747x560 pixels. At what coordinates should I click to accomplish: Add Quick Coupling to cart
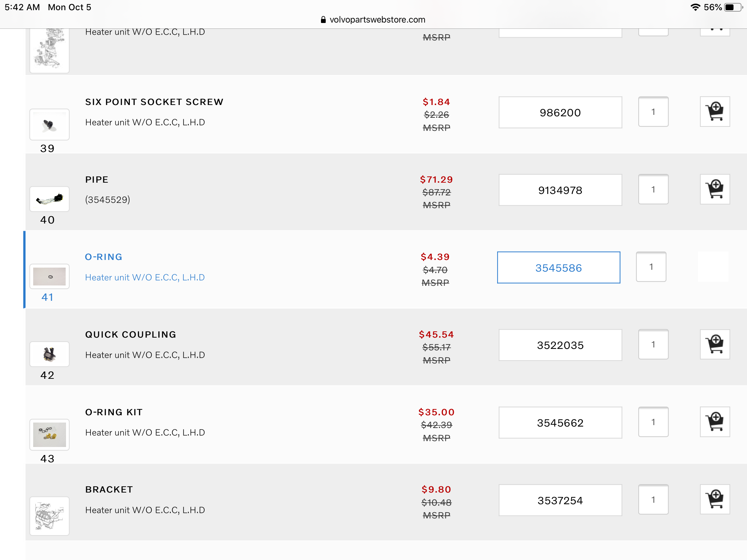click(x=715, y=345)
